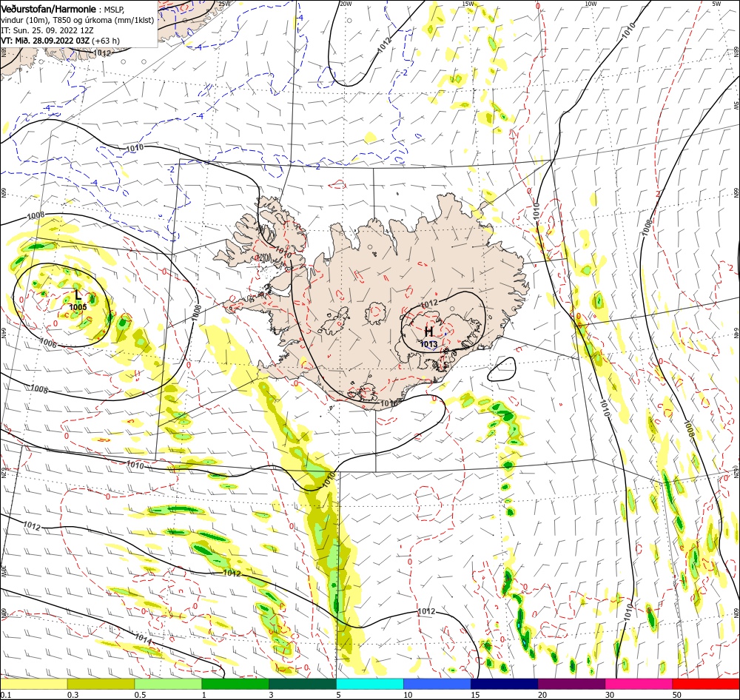Click the '1013' high pressure value
This screenshot has height=700, width=740.
(428, 345)
